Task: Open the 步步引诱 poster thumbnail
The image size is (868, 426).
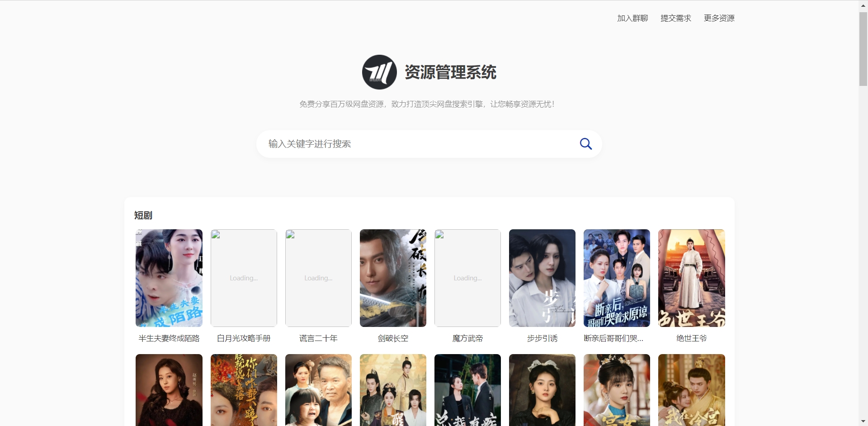Action: pyautogui.click(x=542, y=278)
